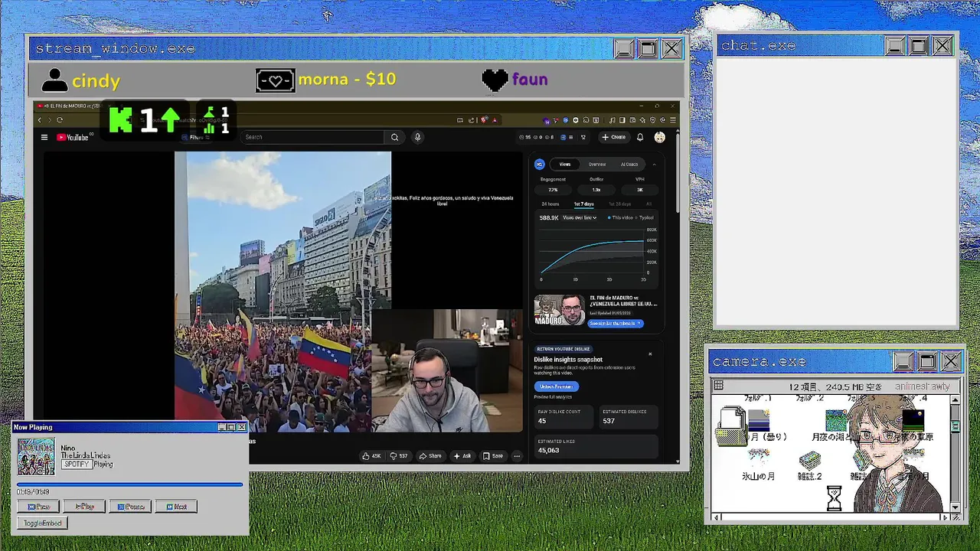Image resolution: width=980 pixels, height=551 pixels.
Task: Open the 'Views over time' dropdown
Action: [x=580, y=217]
